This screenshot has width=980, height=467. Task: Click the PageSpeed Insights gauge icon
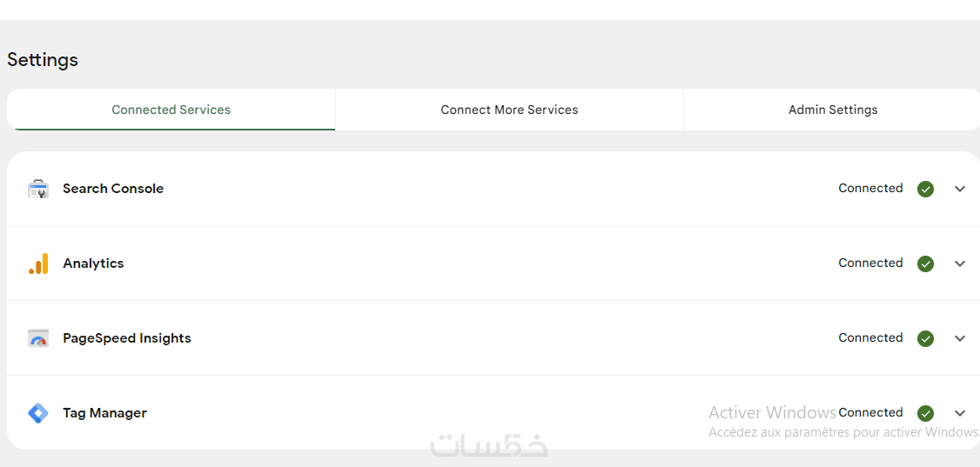click(38, 338)
